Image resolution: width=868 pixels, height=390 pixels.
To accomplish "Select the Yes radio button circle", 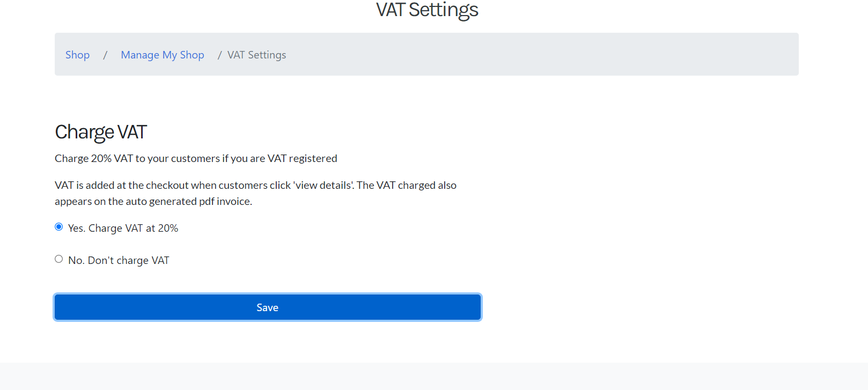I will pos(59,227).
